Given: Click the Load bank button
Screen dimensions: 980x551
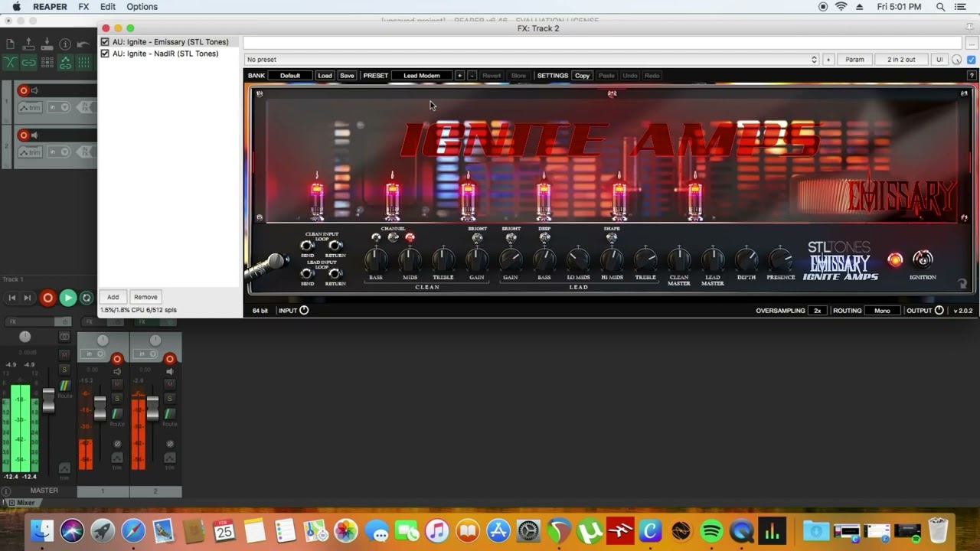Looking at the screenshot, I should 325,76.
